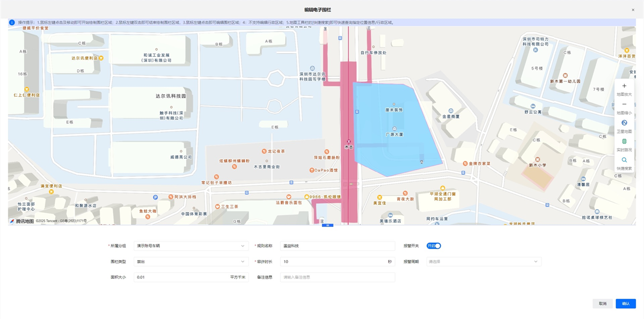Click the 金牌夜家菜 restaurant marker

pos(465,163)
